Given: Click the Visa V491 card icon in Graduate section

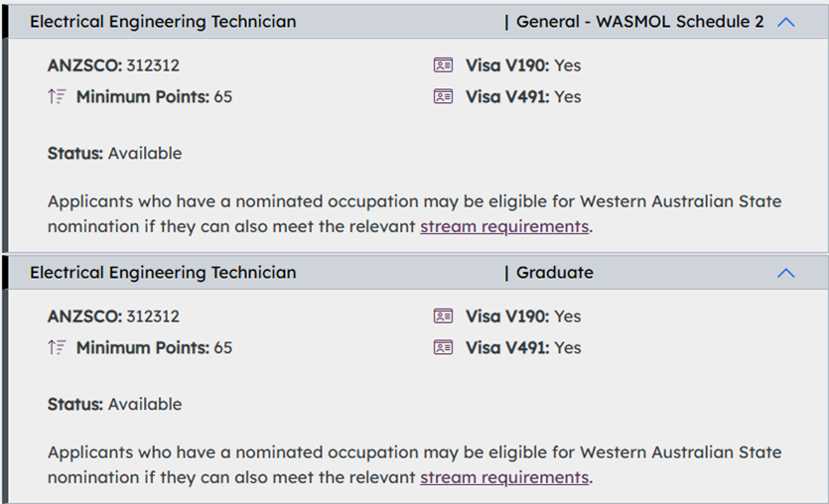Looking at the screenshot, I should pyautogui.click(x=443, y=348).
